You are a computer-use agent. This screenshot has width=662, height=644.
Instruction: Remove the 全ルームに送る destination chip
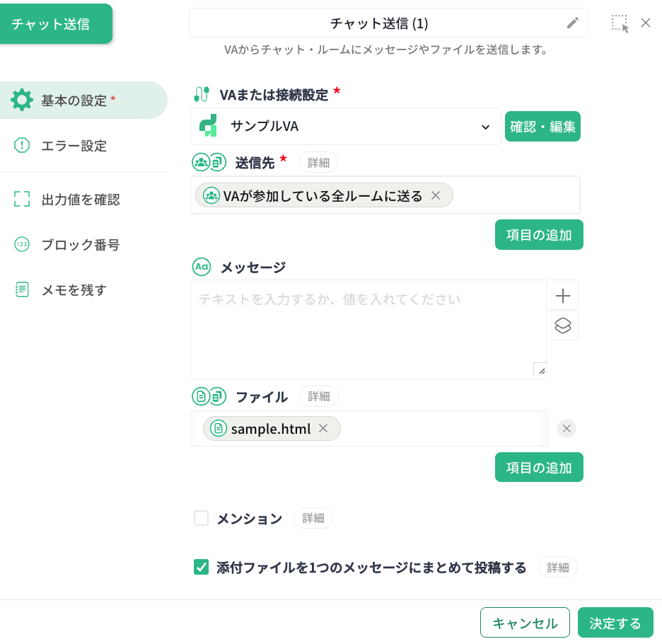[x=436, y=196]
